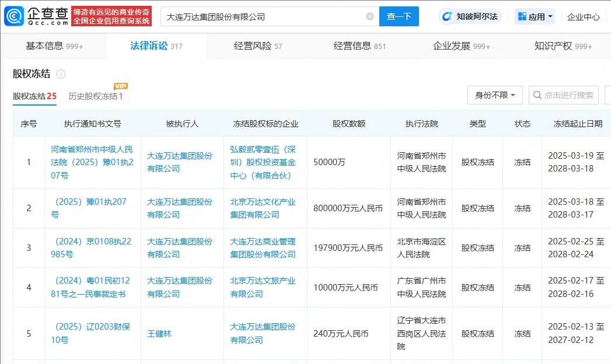611x364 pixels.
Task: Click the red slogan banner beside the logo
Action: 111,16
